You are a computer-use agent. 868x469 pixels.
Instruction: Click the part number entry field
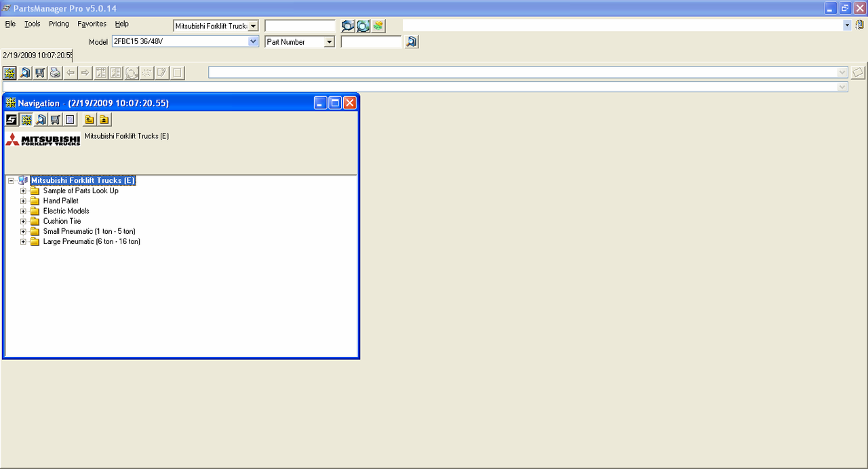click(372, 42)
